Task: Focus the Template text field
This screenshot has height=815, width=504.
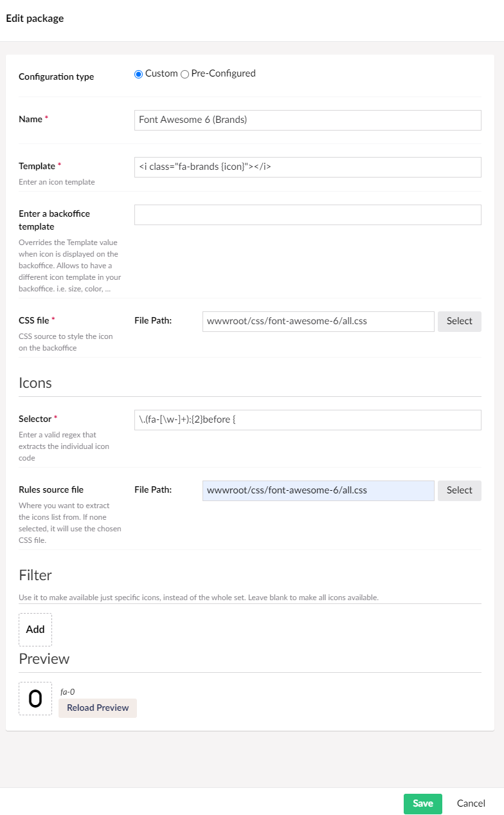Action: [x=307, y=167]
